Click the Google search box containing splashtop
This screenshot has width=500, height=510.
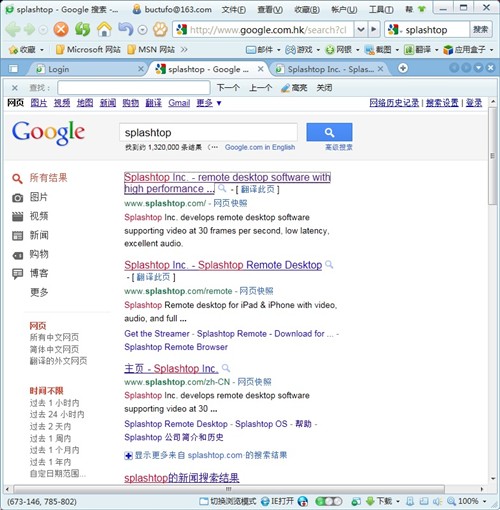[208, 132]
